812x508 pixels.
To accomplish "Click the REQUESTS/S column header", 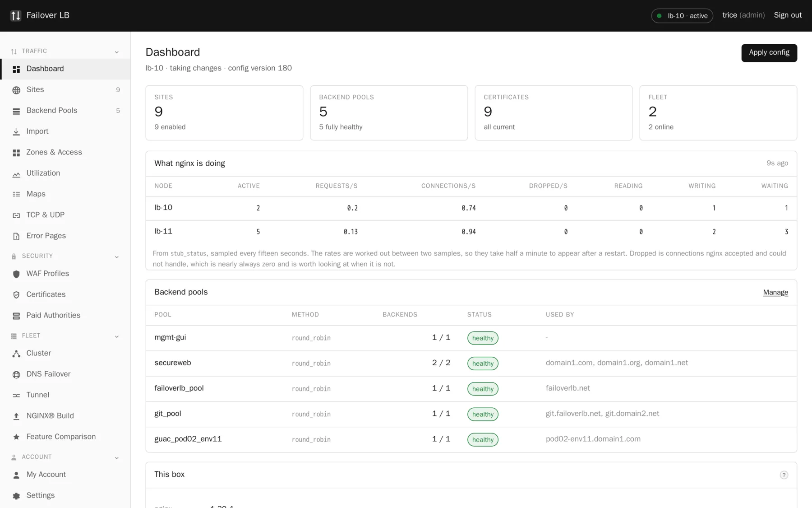I will point(337,186).
